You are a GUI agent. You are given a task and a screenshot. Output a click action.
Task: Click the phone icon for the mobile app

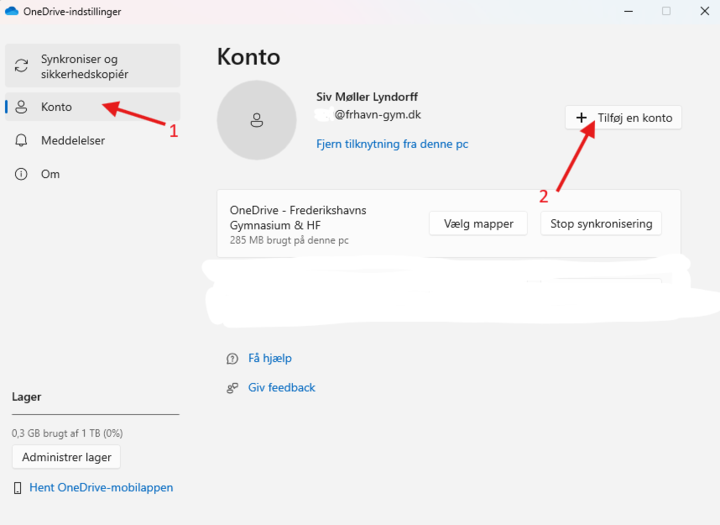coord(18,488)
